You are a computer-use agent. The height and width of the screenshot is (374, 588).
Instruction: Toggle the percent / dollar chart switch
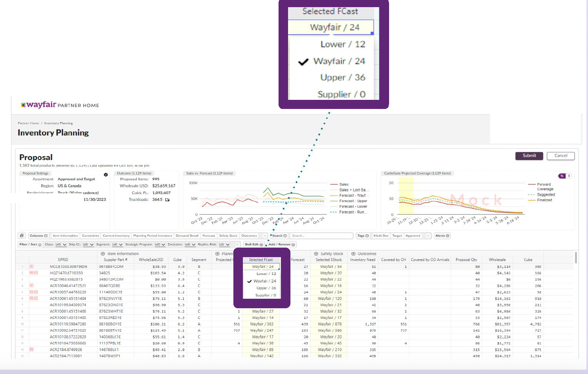(x=565, y=176)
